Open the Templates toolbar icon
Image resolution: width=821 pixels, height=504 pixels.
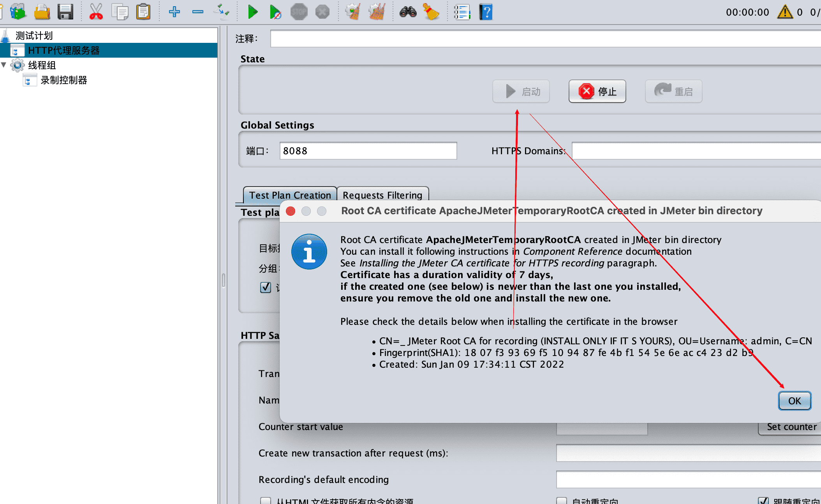point(18,12)
